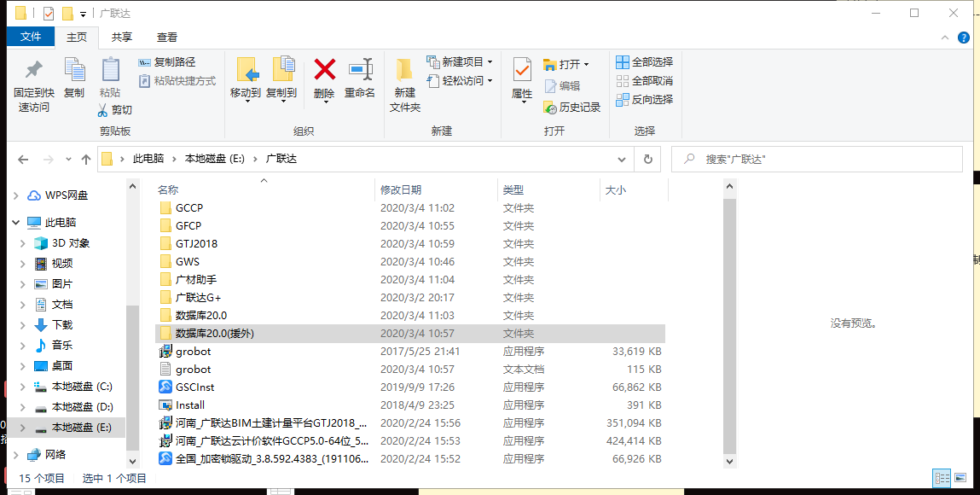Create a new folder (新建文件夹)
This screenshot has height=495, width=980.
(404, 84)
